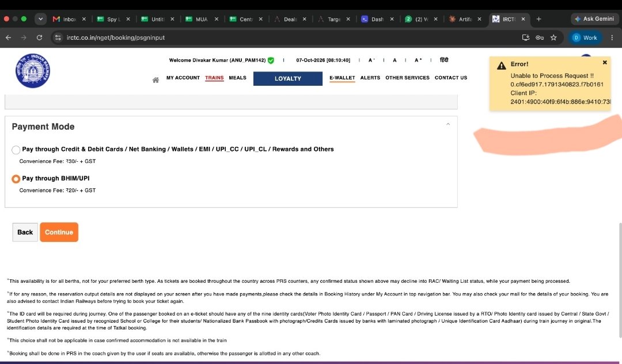The height and width of the screenshot is (364, 622).
Task: Switch to the Targe tab
Action: pos(329,19)
